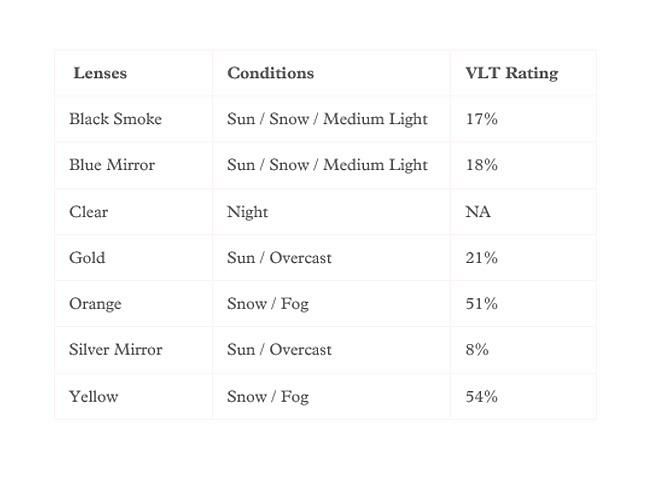
Task: Select the NA VLT rating cell
Action: [478, 212]
